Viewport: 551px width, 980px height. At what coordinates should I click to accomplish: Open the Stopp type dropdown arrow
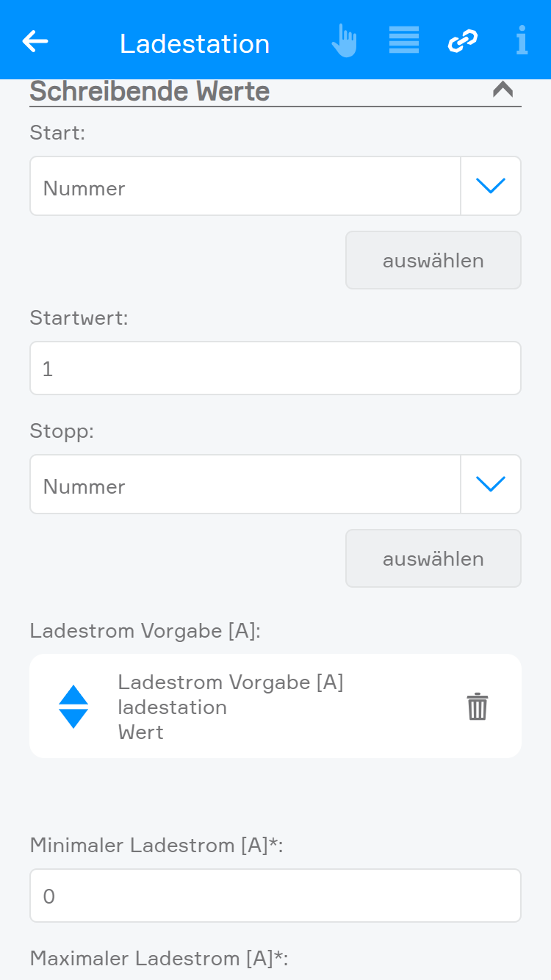(491, 485)
